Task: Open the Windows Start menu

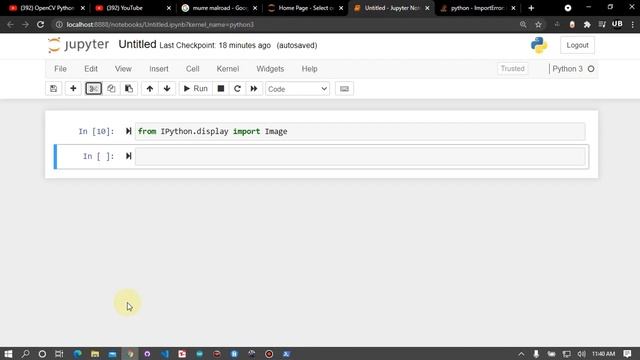Action: (8, 354)
